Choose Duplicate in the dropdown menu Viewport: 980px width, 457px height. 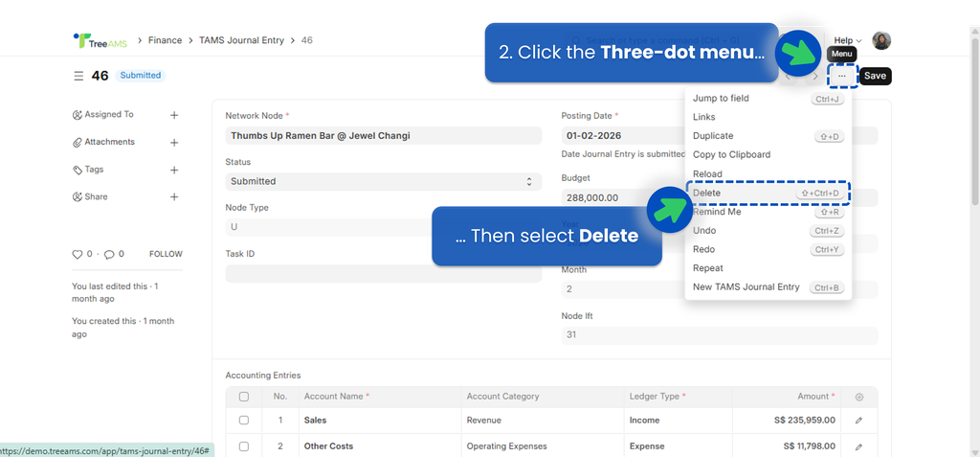pyautogui.click(x=713, y=136)
